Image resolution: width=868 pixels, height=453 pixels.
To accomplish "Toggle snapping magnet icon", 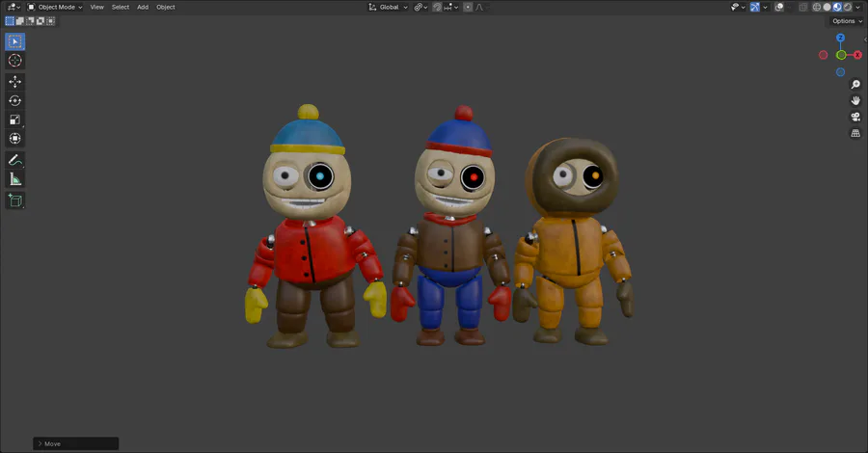I will click(437, 7).
